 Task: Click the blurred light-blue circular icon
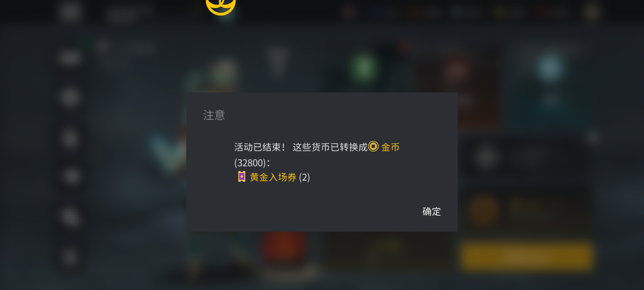[x=550, y=68]
